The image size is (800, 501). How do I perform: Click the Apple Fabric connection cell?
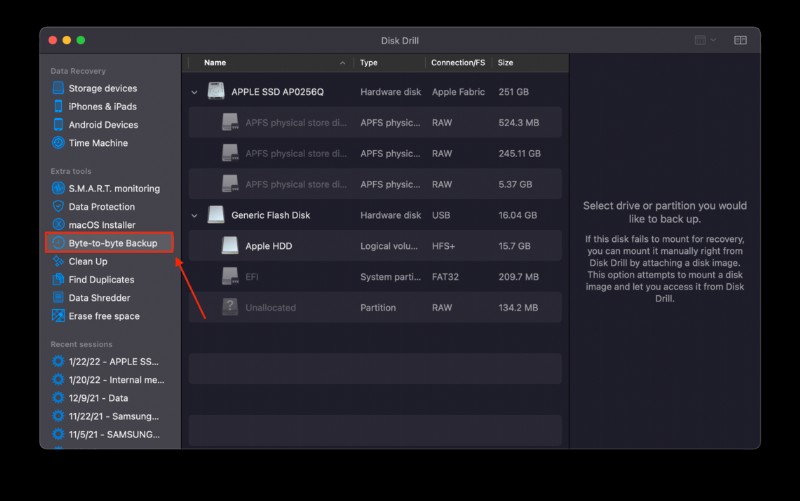tap(458, 92)
